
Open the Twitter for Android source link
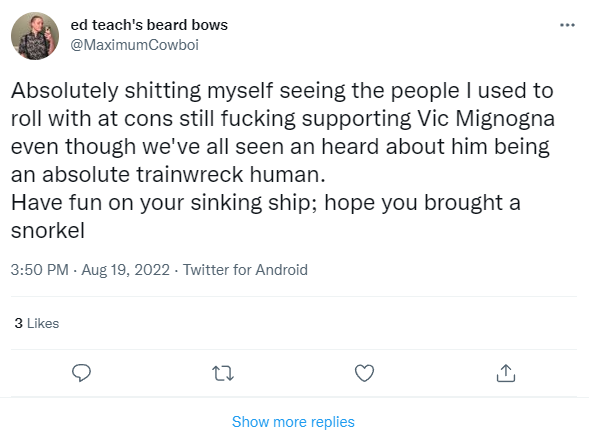pos(245,270)
